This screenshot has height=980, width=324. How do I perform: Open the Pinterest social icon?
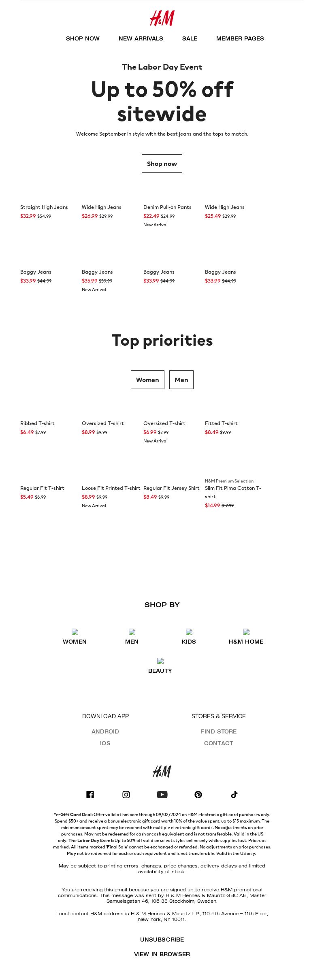point(198,795)
